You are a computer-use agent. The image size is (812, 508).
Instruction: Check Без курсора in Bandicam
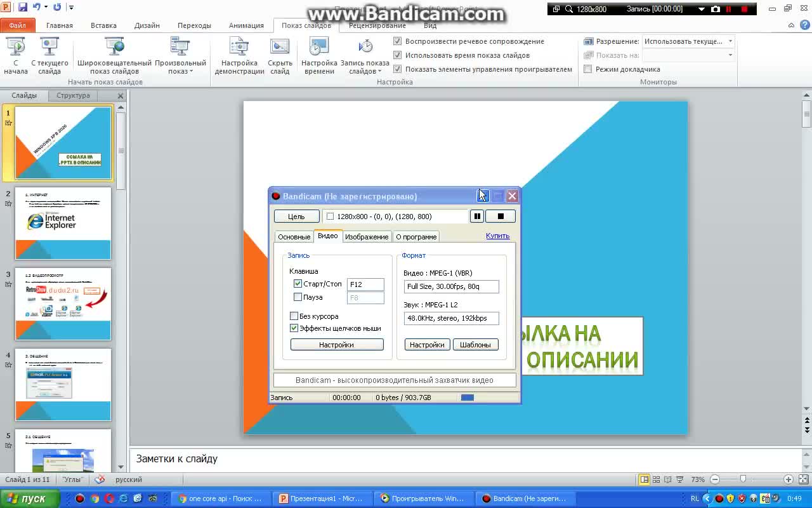294,316
